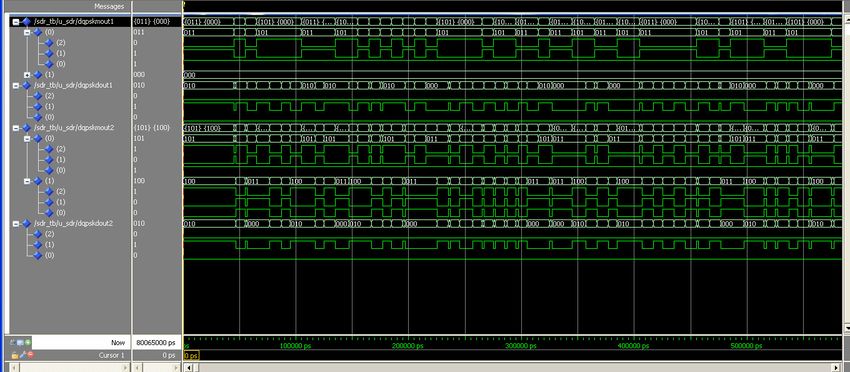The image size is (850, 372).
Task: Click diamond icon of dqpskmout2 signal
Action: pos(27,127)
